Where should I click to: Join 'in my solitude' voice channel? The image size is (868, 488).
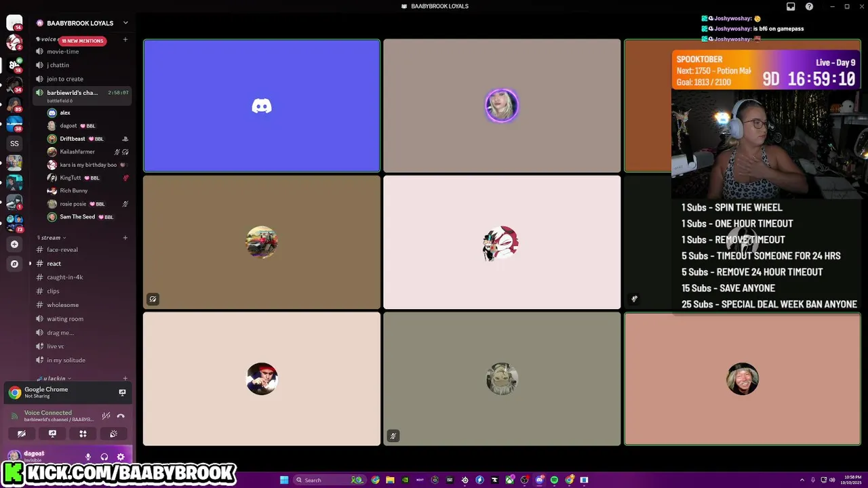coord(82,360)
